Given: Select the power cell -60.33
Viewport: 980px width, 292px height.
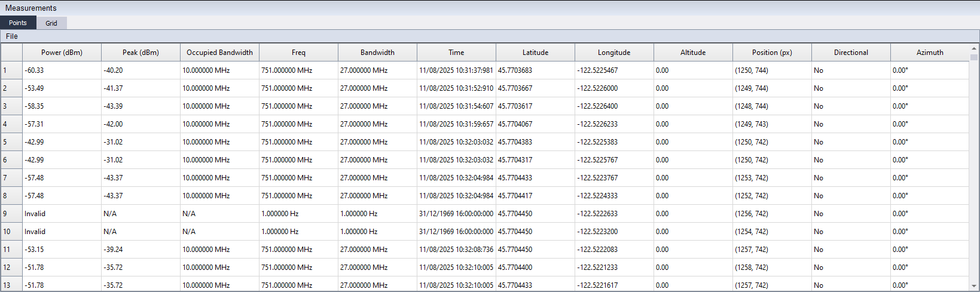Looking at the screenshot, I should (x=62, y=70).
